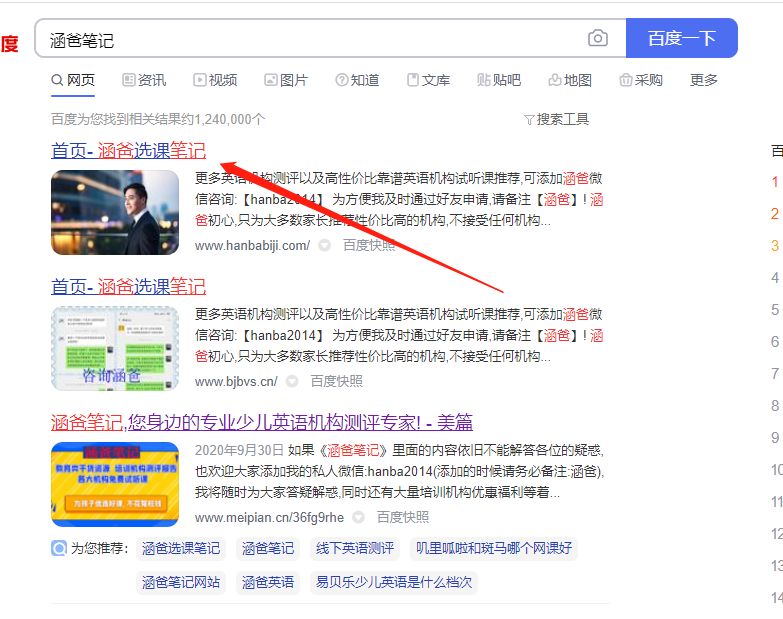Expand the 更多 tab menu
783x619 pixels.
704,80
